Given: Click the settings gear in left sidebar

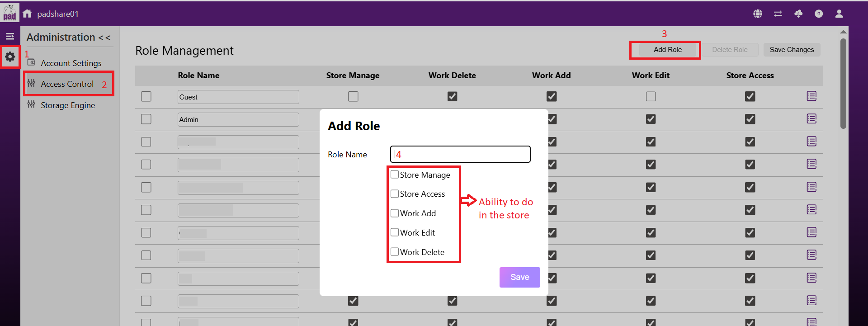Looking at the screenshot, I should [10, 57].
